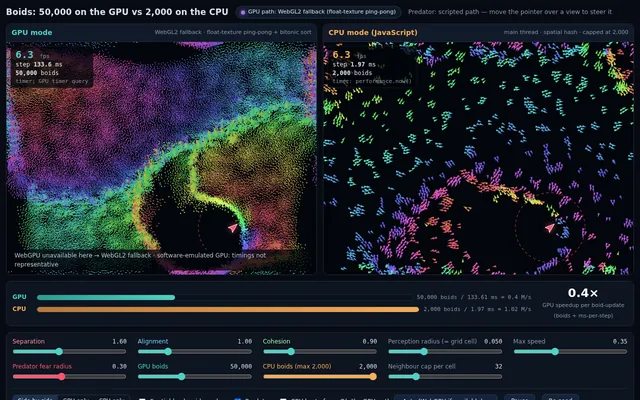The height and width of the screenshot is (400, 640).
Task: Click the page title 'Boids: 50,000 on the GPU'
Action: click(x=117, y=12)
